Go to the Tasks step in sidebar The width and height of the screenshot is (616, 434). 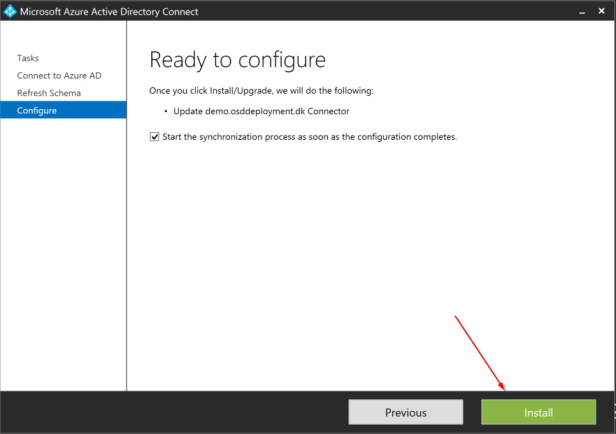coord(28,58)
